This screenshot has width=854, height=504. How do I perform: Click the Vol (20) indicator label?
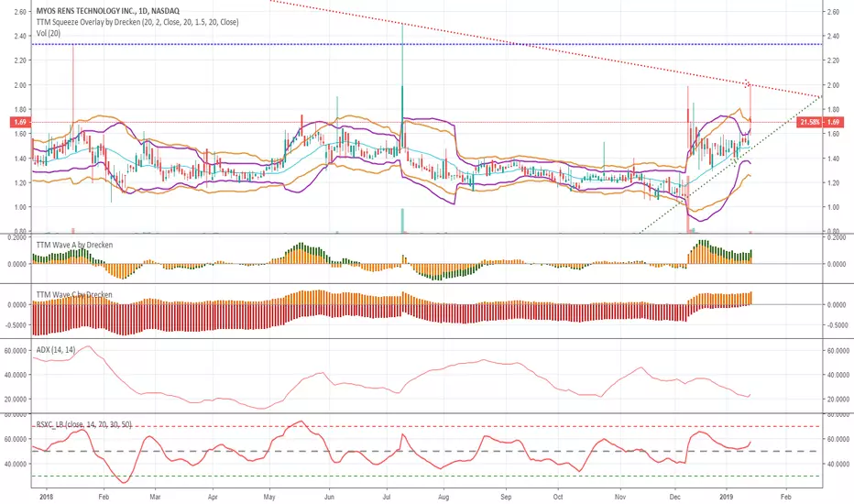pos(49,33)
